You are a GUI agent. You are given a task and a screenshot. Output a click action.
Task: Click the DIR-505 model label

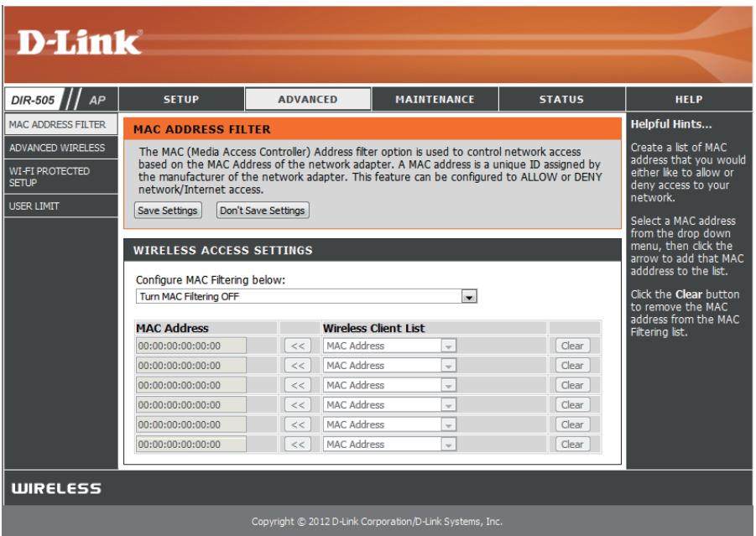tap(33, 101)
